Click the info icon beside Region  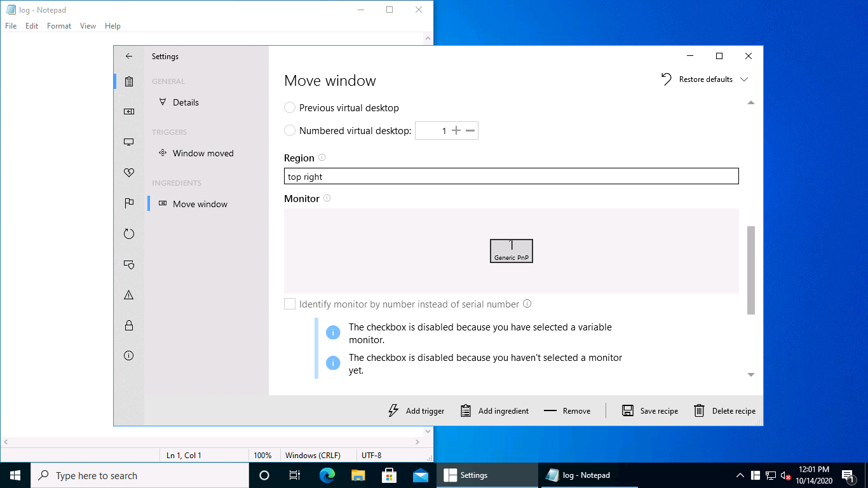click(322, 158)
